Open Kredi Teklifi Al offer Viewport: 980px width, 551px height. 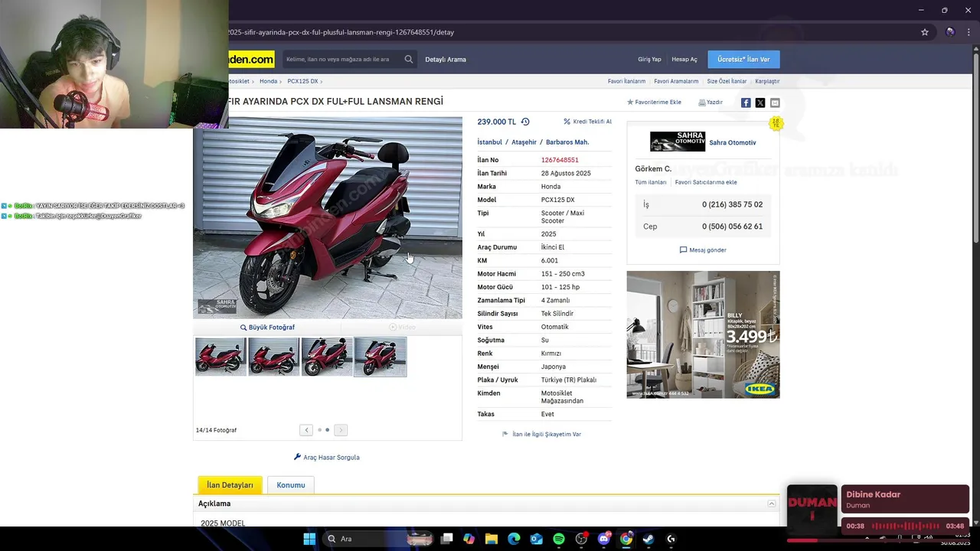click(x=587, y=122)
